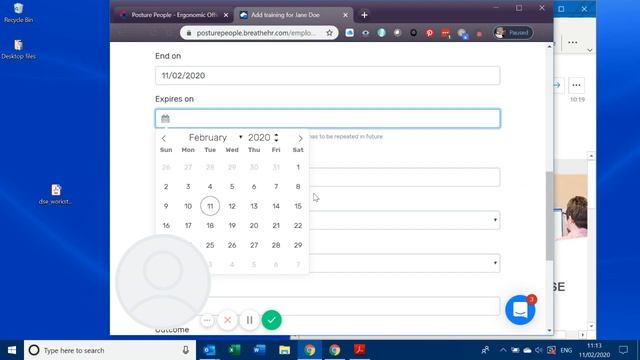Open the first dropdown below the calendar
This screenshot has height=360, width=640.
tap(404, 220)
